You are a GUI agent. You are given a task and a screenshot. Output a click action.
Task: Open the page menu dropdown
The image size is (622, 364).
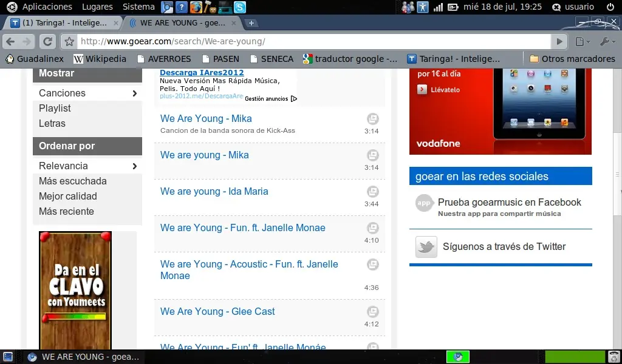(x=583, y=41)
